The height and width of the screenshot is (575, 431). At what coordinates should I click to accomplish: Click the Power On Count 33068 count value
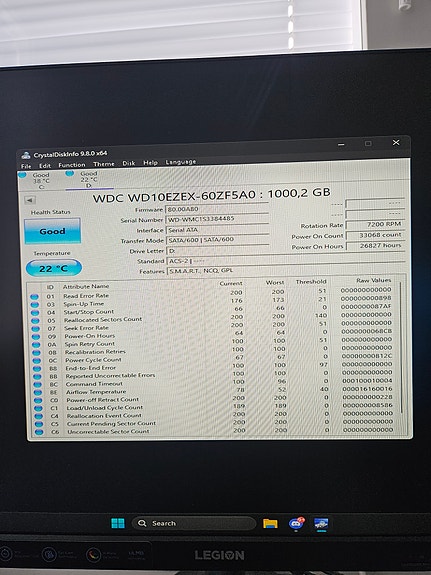(375, 235)
